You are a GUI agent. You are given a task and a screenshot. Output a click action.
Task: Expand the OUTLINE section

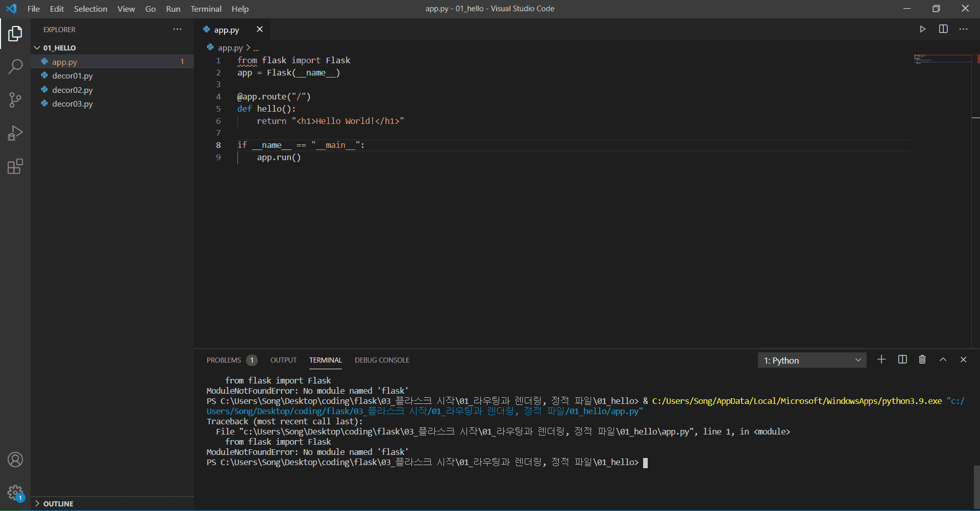(58, 503)
